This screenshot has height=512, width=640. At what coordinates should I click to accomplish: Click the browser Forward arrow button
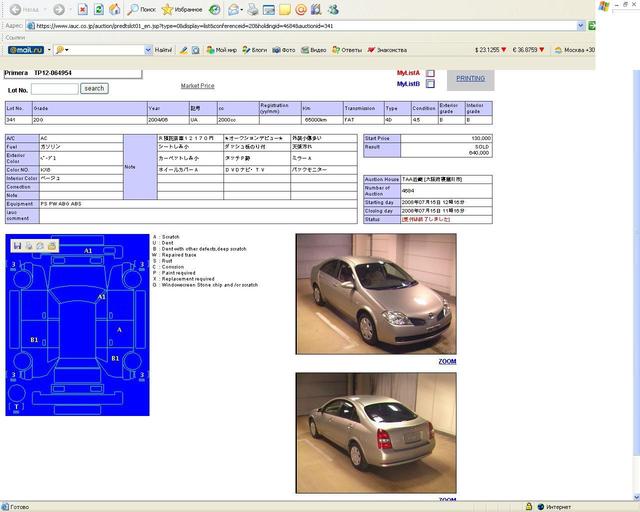click(x=59, y=9)
